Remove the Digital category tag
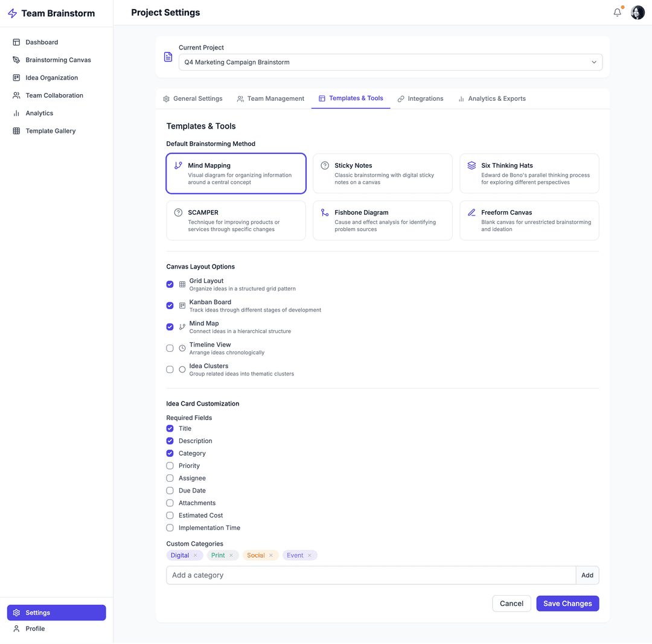The height and width of the screenshot is (644, 652). (196, 556)
